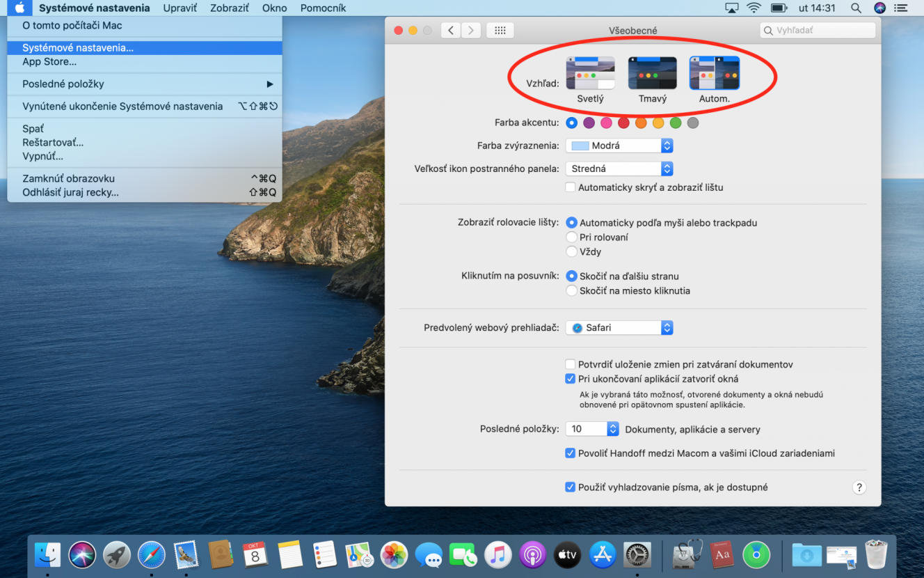Open sidebar icon size Stredná dropdown

coord(619,169)
